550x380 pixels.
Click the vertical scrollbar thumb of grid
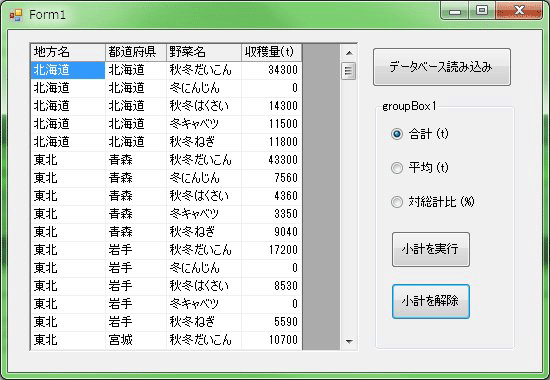pyautogui.click(x=349, y=71)
